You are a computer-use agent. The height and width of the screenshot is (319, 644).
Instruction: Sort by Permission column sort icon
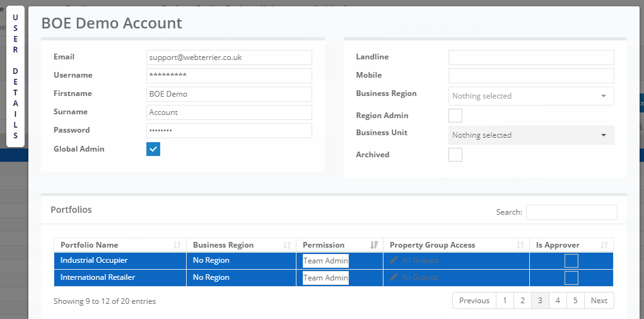374,245
